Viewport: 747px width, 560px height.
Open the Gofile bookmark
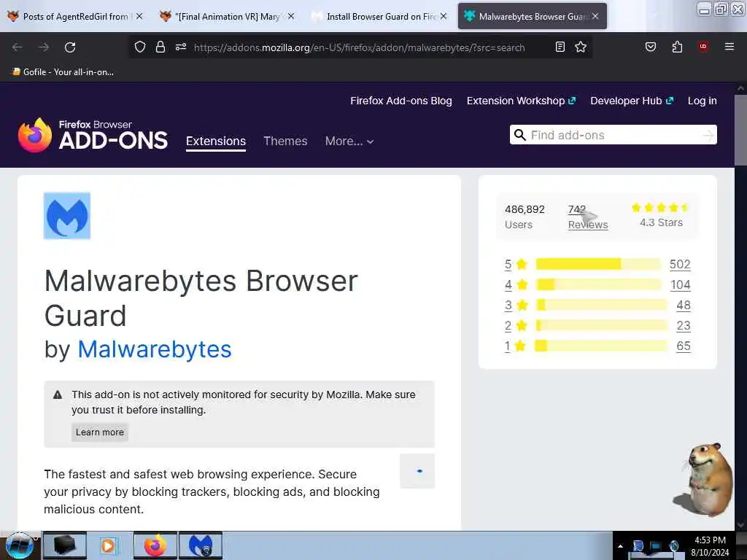pyautogui.click(x=63, y=72)
